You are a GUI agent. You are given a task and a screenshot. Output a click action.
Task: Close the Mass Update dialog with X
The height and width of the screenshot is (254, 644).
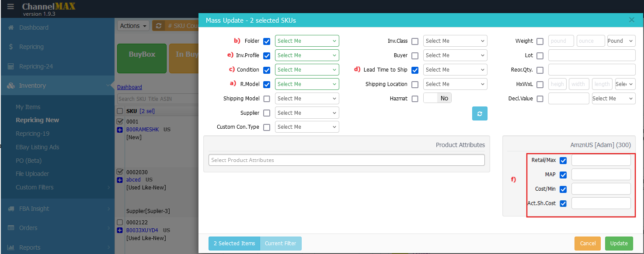[x=631, y=20]
